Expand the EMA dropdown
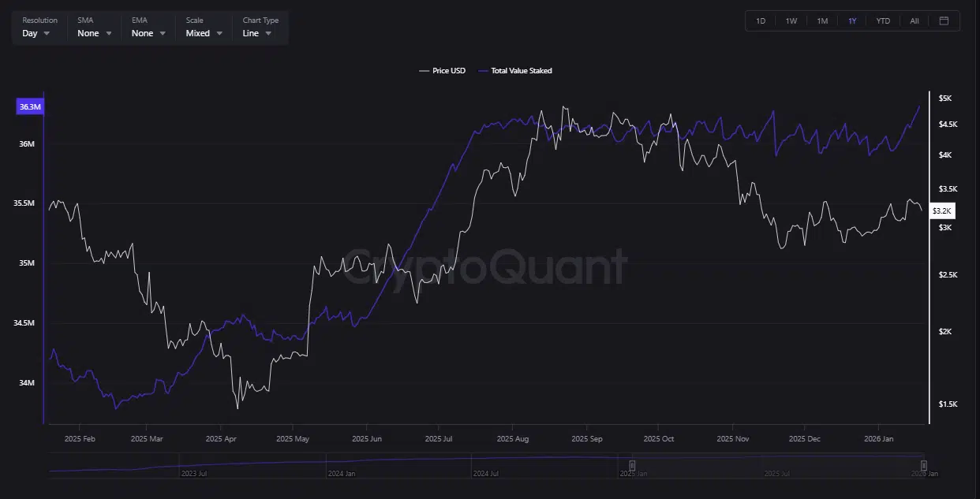980x499 pixels. pos(148,33)
